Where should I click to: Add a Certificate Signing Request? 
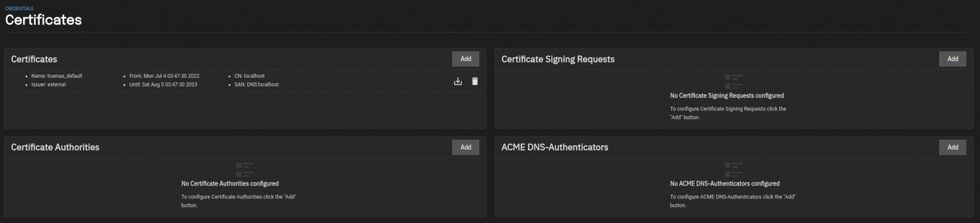952,59
